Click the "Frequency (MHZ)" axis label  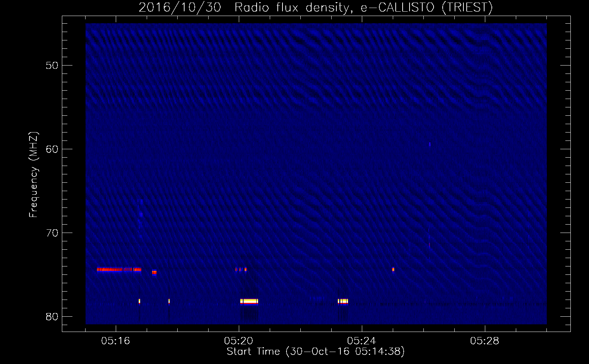(x=33, y=175)
